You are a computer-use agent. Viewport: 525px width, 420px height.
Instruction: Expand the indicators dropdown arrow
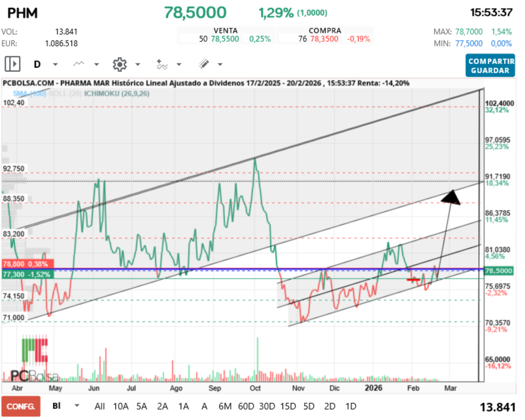(x=178, y=64)
